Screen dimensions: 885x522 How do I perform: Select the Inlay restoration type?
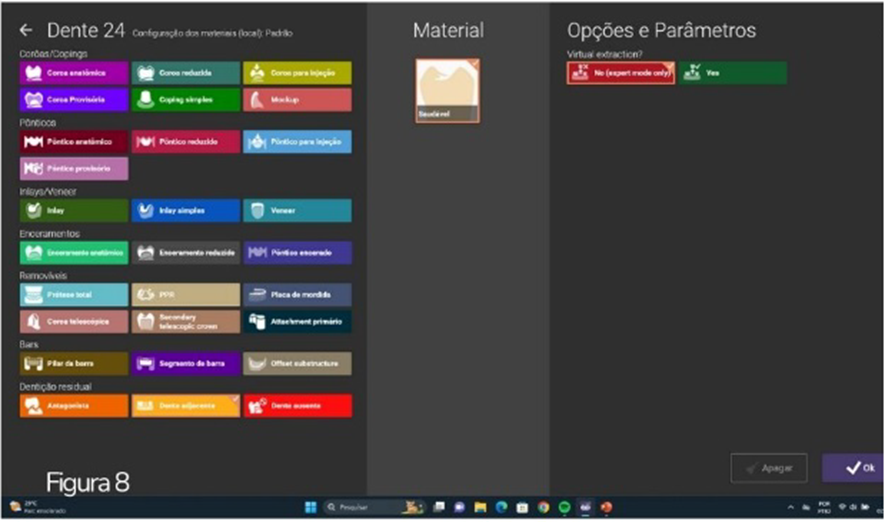tap(74, 211)
